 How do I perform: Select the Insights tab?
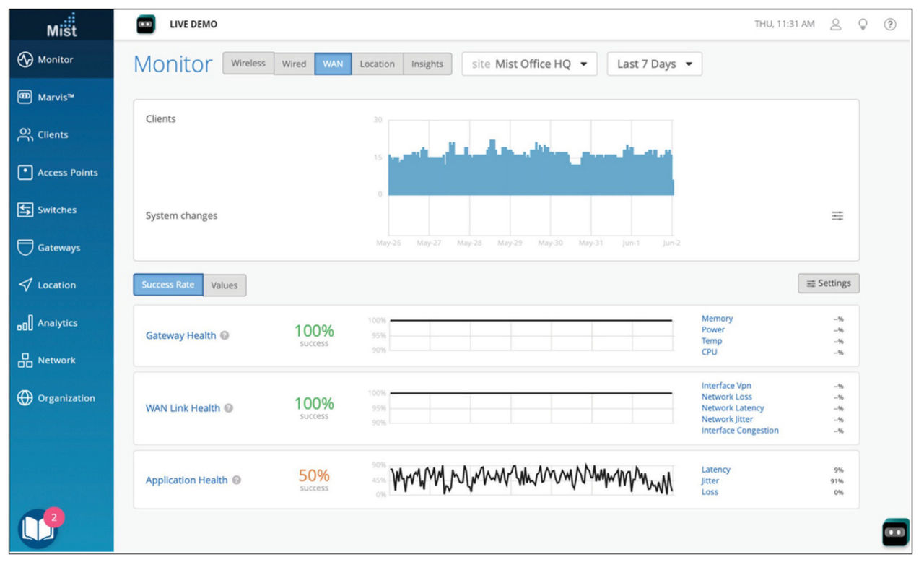[x=427, y=64]
